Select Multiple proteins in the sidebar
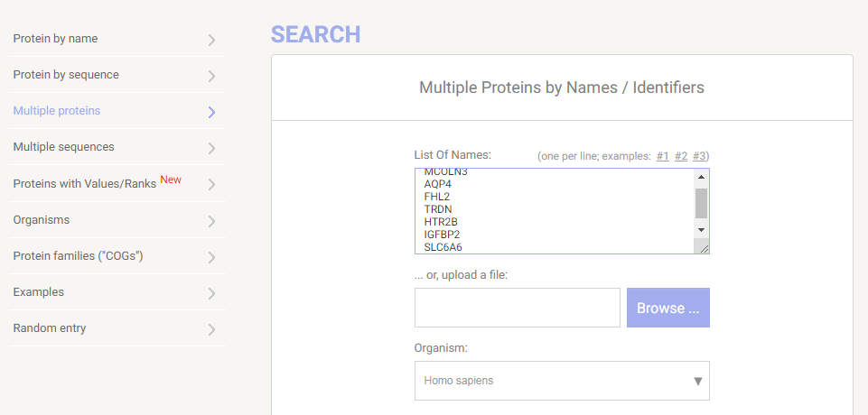The width and height of the screenshot is (868, 415). (57, 111)
